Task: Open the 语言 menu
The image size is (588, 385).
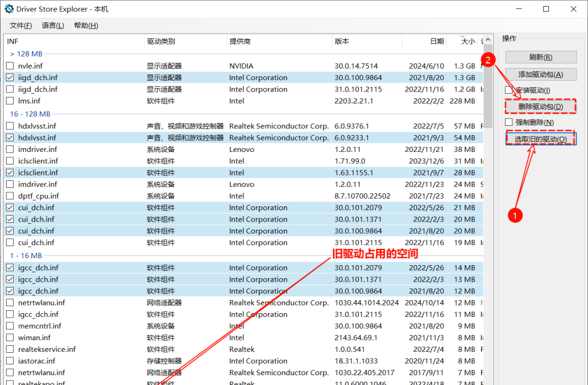Action: click(53, 26)
